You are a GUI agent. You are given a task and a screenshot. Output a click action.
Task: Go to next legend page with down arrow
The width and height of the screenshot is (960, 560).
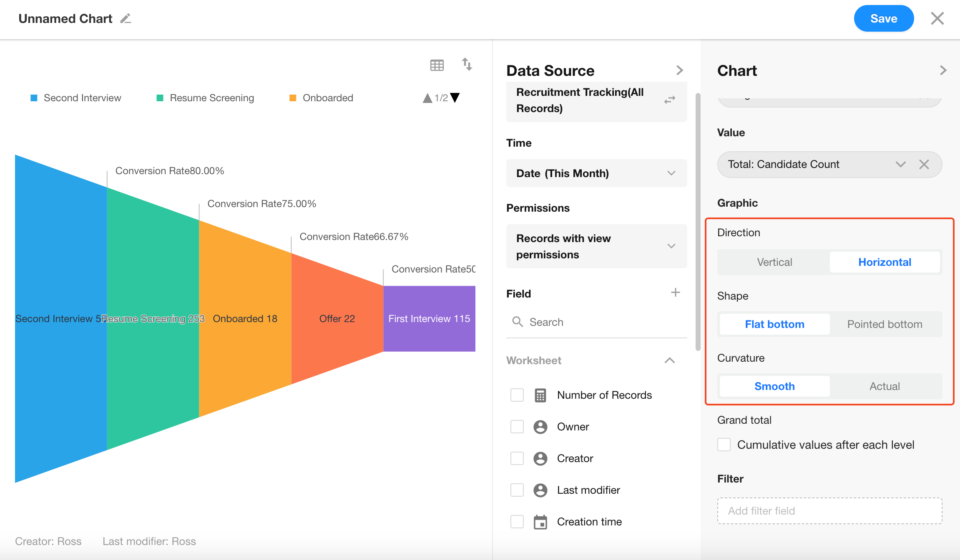click(455, 97)
